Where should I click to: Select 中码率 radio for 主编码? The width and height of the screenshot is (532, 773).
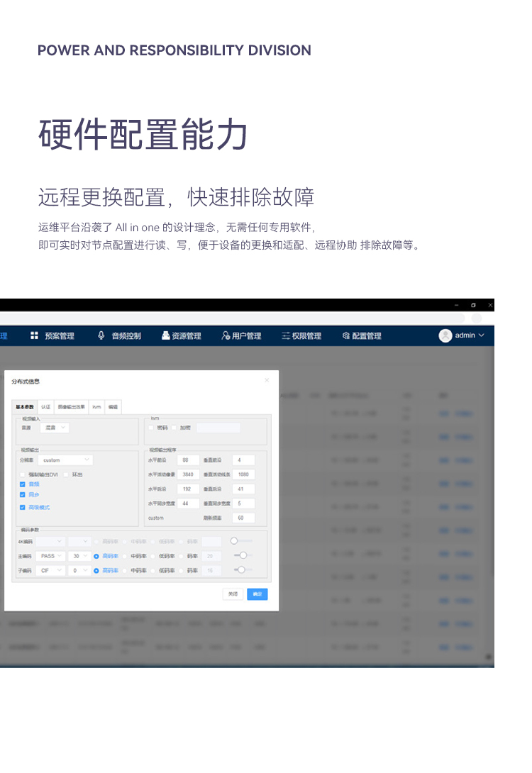[126, 556]
